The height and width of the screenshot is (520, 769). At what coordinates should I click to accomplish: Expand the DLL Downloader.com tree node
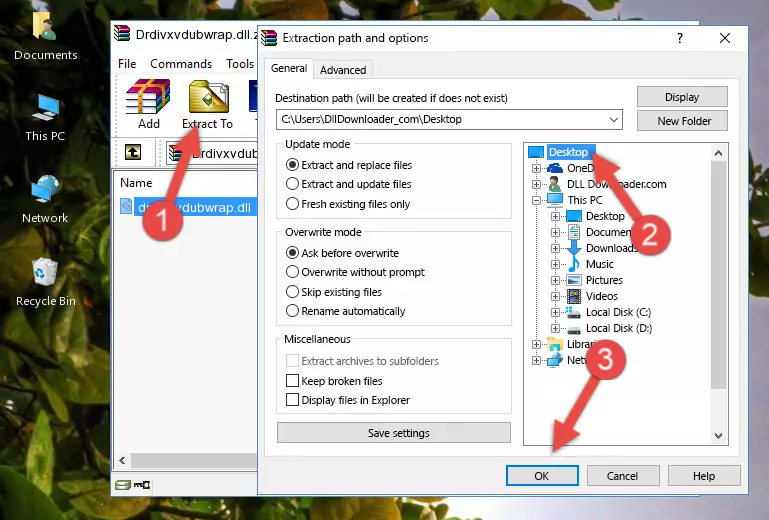(537, 184)
